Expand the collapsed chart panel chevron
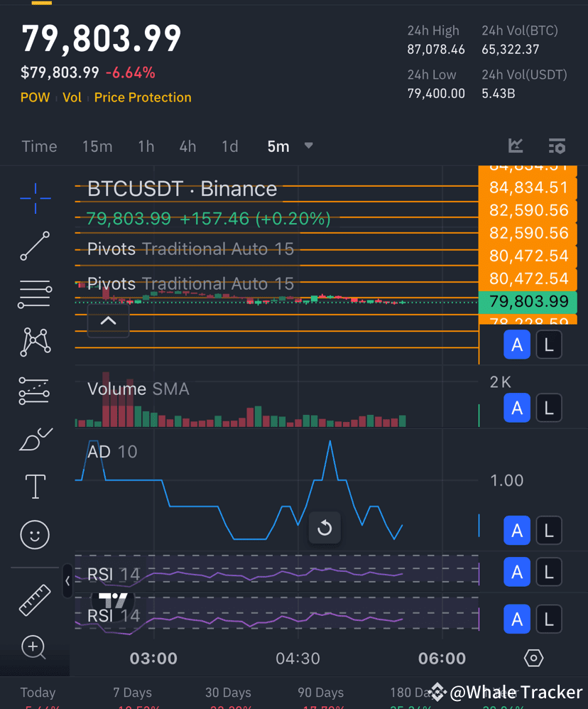This screenshot has width=588, height=709. coord(108,321)
